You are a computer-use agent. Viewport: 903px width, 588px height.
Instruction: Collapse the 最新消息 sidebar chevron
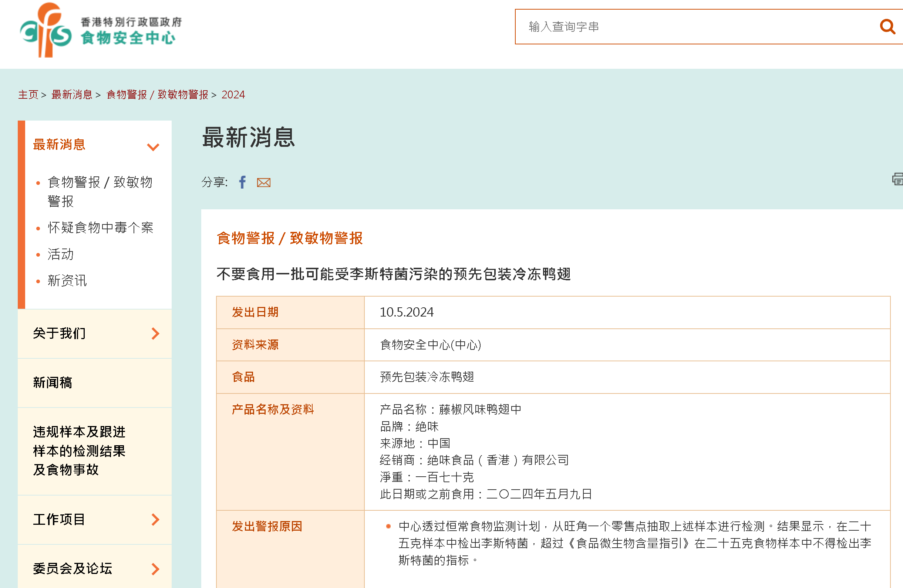click(x=153, y=147)
